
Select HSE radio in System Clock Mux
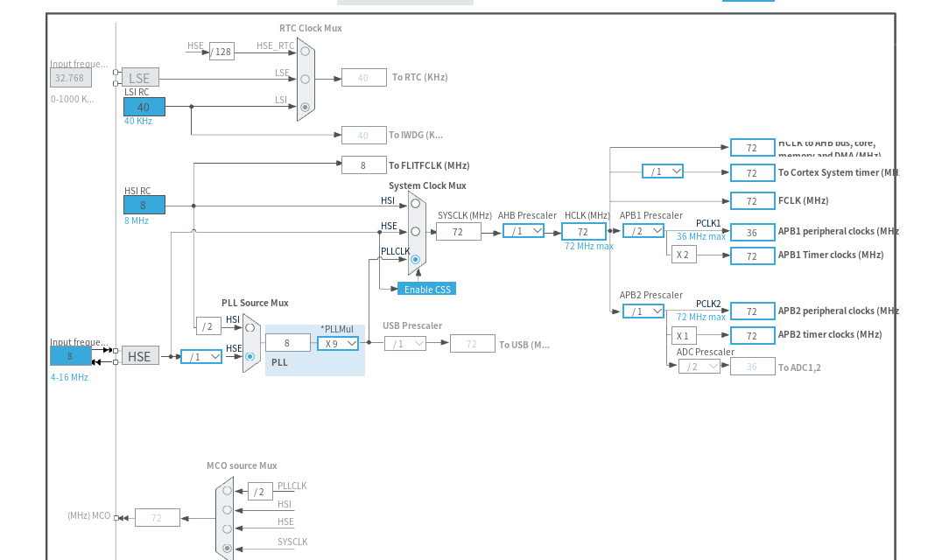pyautogui.click(x=416, y=231)
